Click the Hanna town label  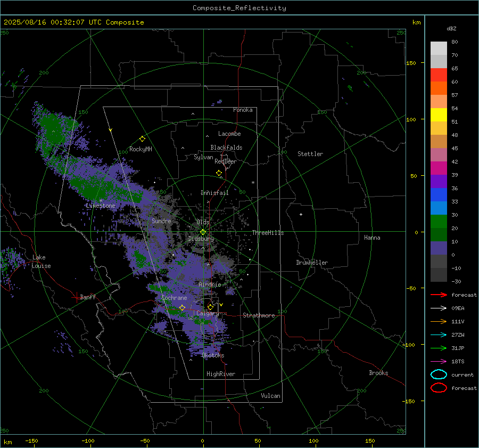[372, 238]
